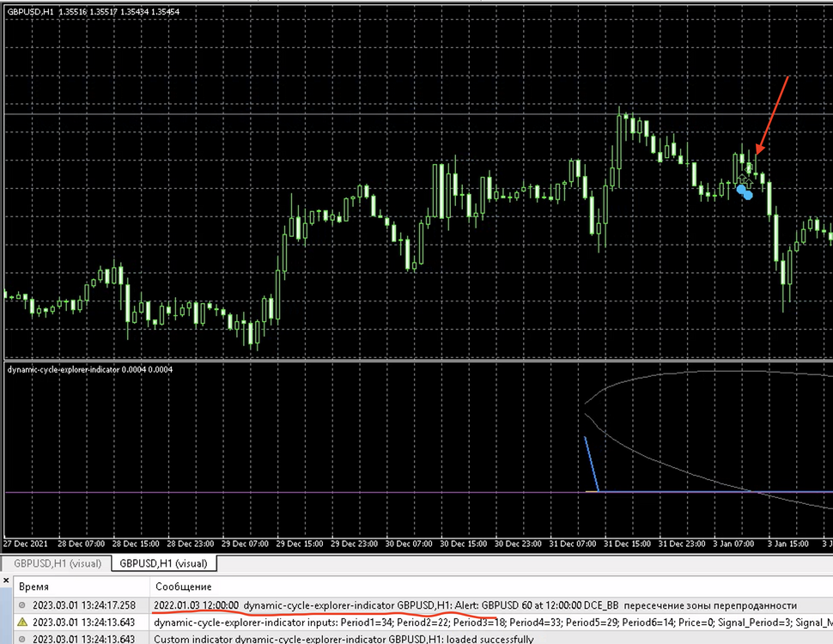Select the indicator inputs Period1=34 message
Viewport: 833px width, 644px height.
(x=493, y=622)
